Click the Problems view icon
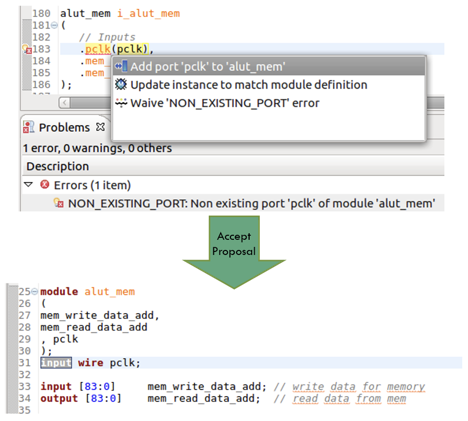Viewport: 468px width, 421px height. click(29, 127)
